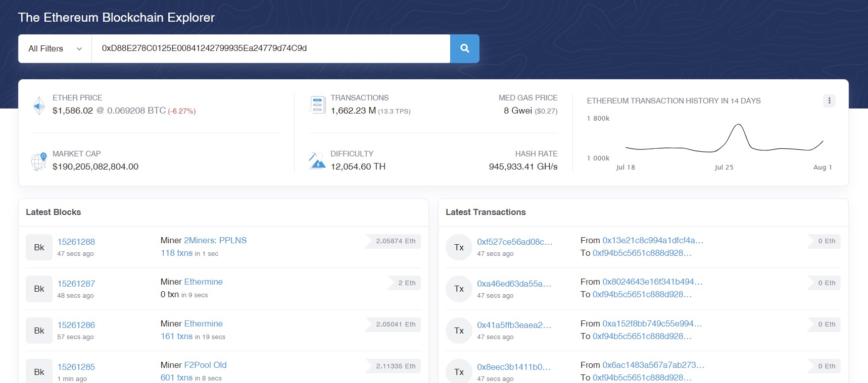Click the Tx icon for 0x41a5ffb3eaea2…
This screenshot has height=383, width=868.
459,331
